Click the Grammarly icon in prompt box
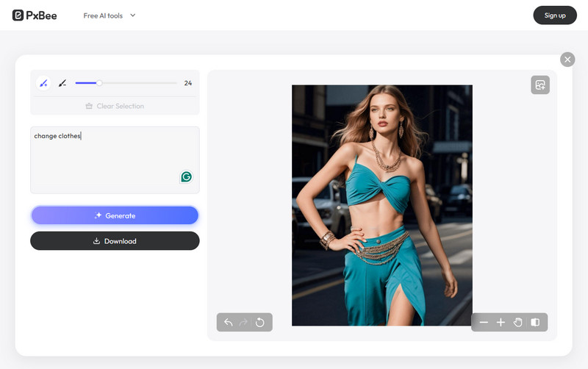The image size is (588, 369). click(187, 177)
